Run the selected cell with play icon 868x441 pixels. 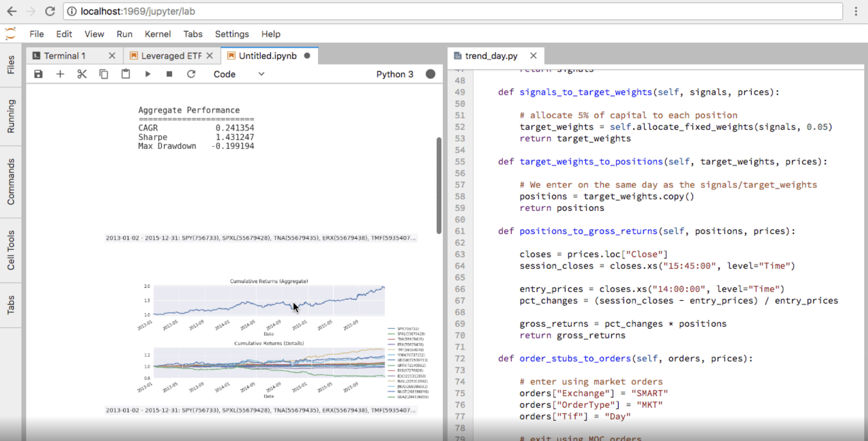pyautogui.click(x=148, y=74)
